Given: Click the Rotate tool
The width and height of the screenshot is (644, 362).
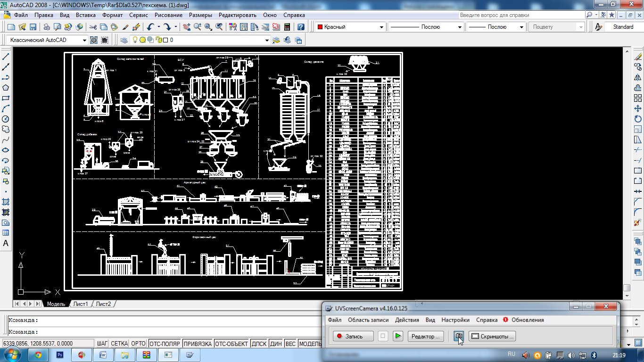Looking at the screenshot, I should click(638, 119).
